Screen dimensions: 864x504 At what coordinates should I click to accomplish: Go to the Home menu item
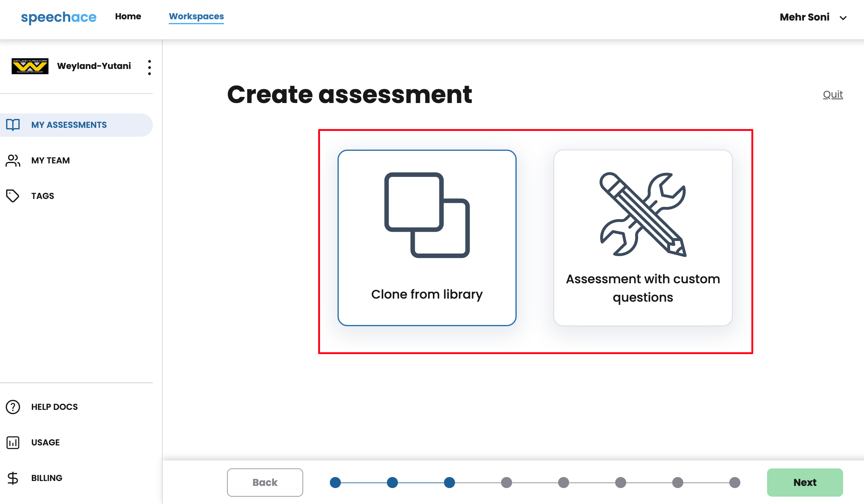tap(128, 17)
